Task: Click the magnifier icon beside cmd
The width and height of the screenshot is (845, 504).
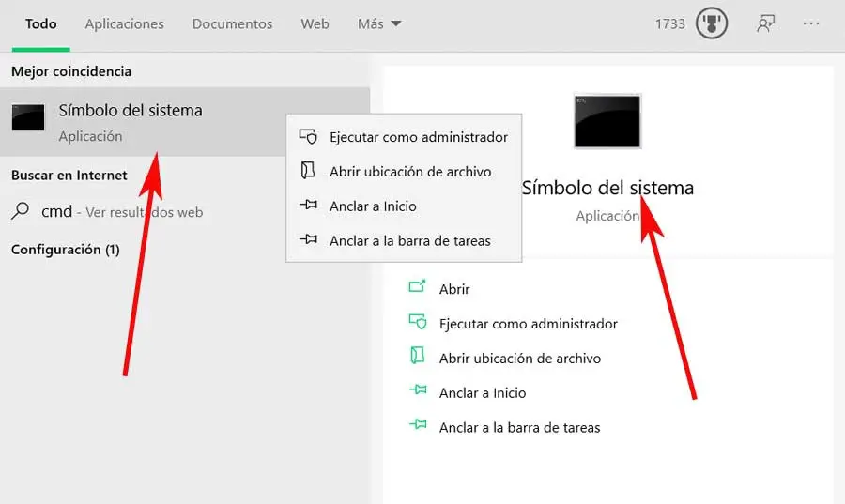Action: 21,210
